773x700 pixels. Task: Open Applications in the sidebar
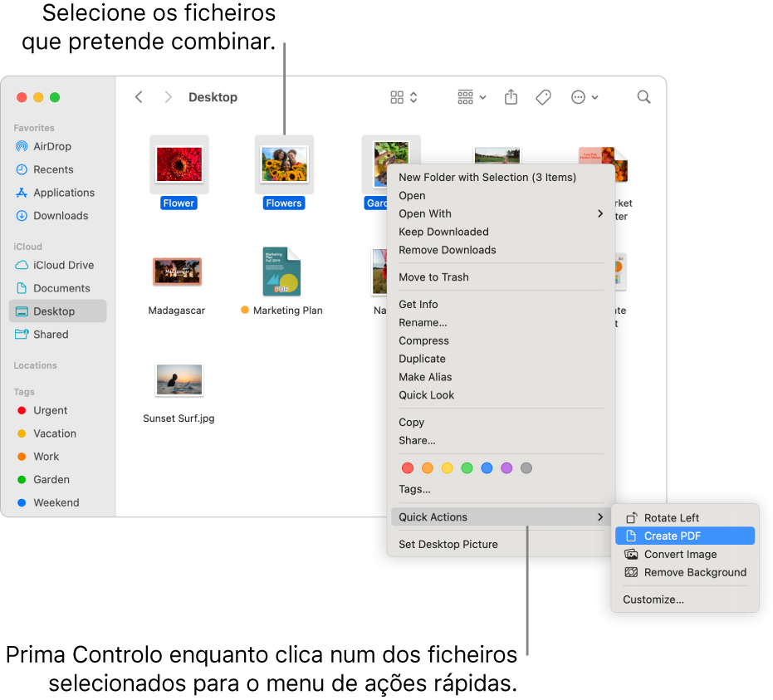tap(57, 193)
